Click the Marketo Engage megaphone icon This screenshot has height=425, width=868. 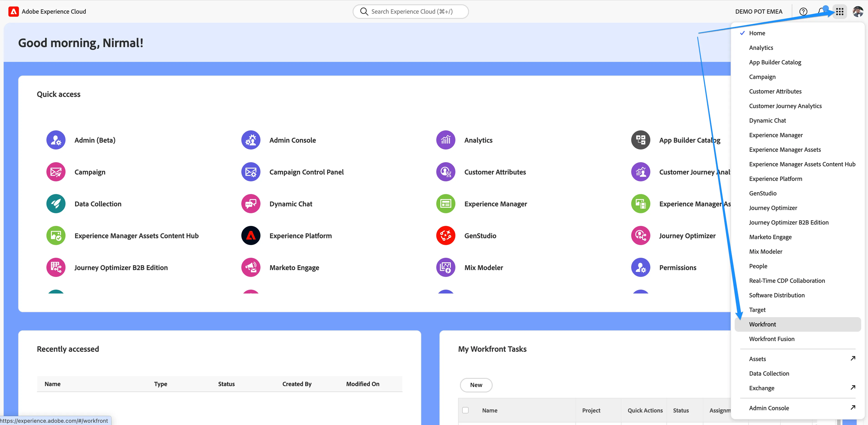[251, 267]
